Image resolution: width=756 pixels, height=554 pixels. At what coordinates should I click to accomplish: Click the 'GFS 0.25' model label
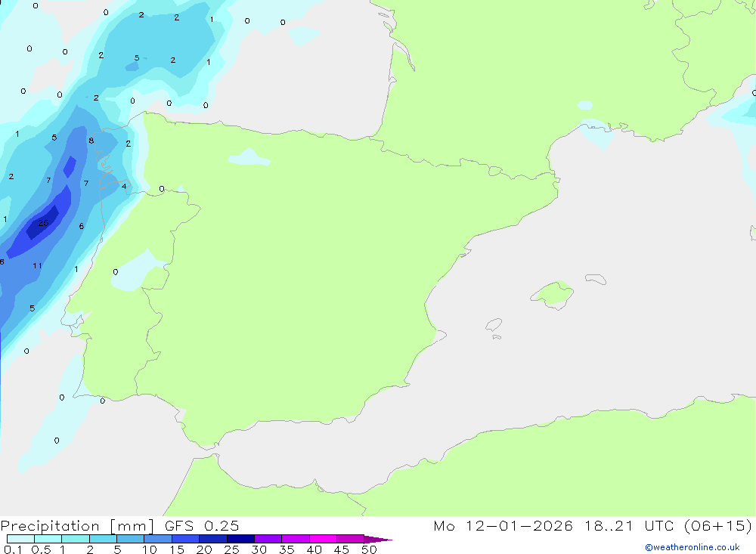point(202,526)
